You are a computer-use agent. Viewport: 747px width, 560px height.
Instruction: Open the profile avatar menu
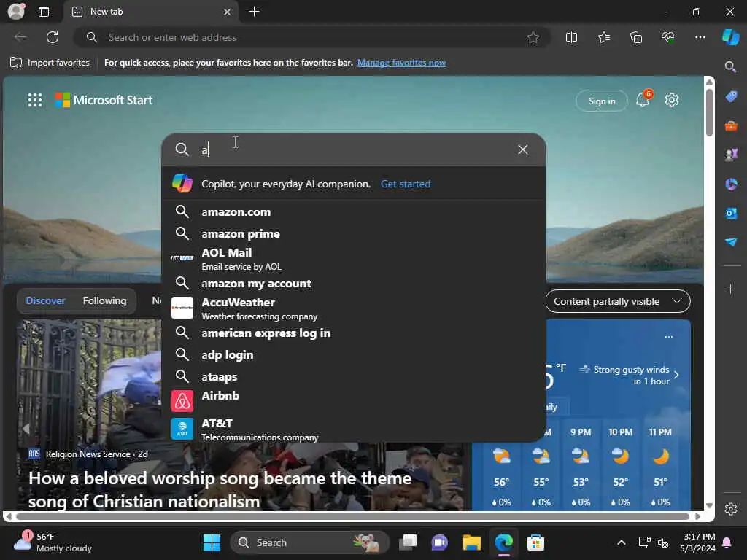[16, 12]
